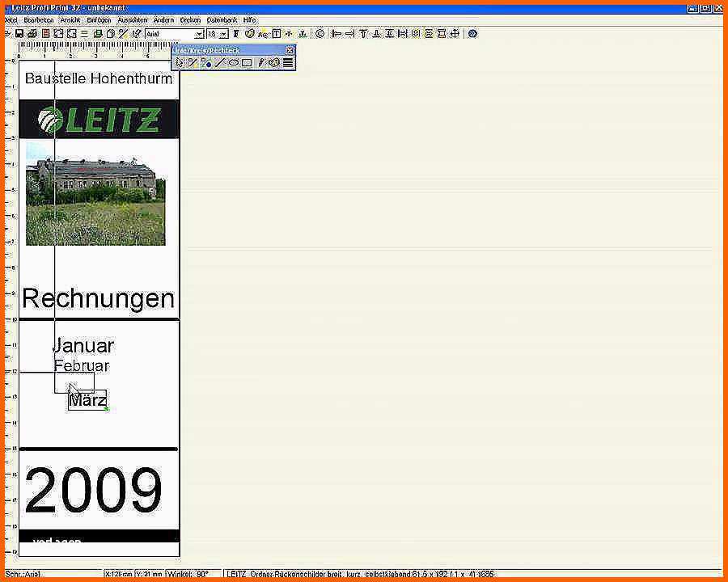Viewport: 728px width, 582px height.
Task: Select the 'Rechnungen' text object
Action: pyautogui.click(x=99, y=299)
